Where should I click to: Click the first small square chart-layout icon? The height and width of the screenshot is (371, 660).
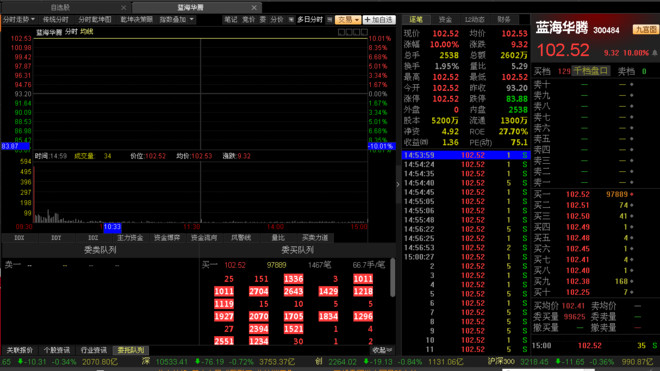tap(341, 32)
